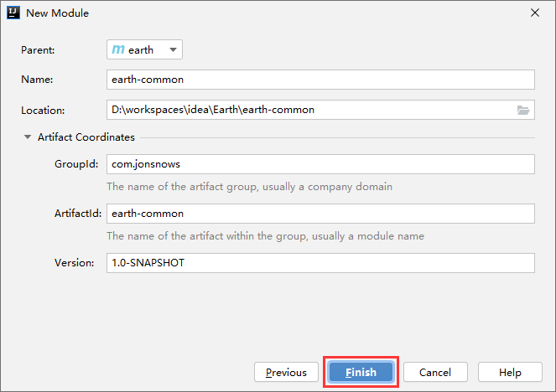Select the GroupId input containing com.jonsnows
The height and width of the screenshot is (392, 556).
(320, 165)
